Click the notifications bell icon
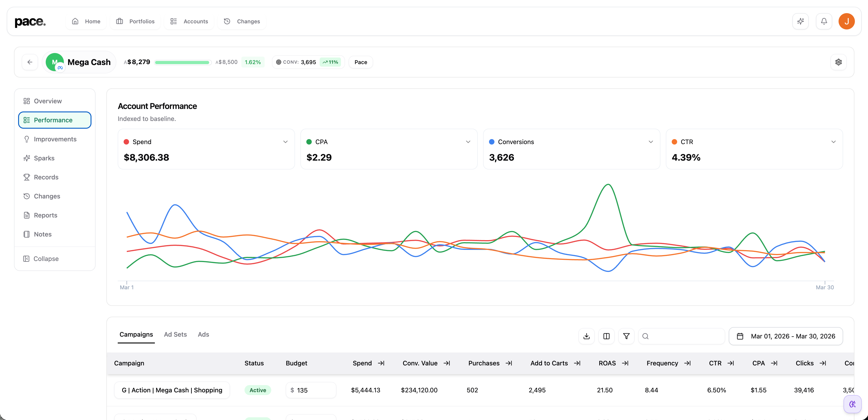The height and width of the screenshot is (420, 868). [x=824, y=21]
